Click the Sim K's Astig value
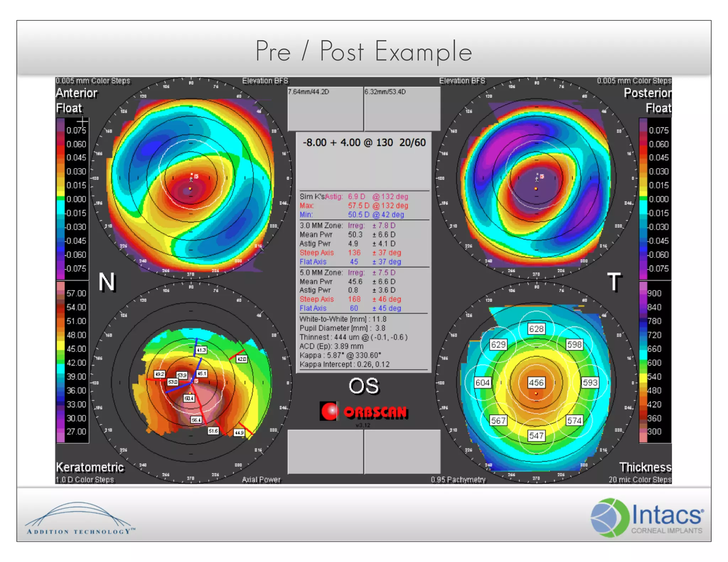This screenshot has width=728, height=562. coord(357,196)
